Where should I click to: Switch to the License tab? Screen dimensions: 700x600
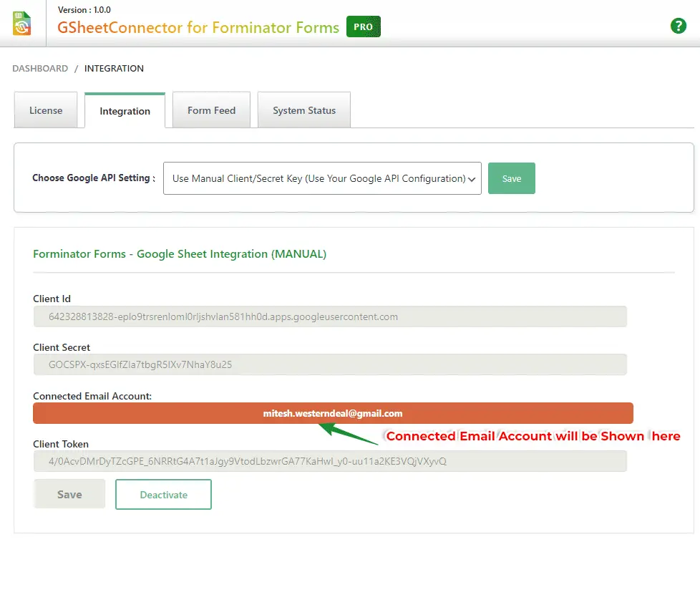[x=46, y=110]
